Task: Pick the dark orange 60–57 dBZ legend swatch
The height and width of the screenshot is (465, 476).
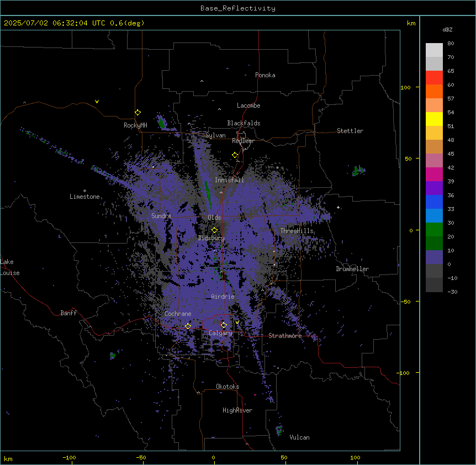Action: [x=434, y=91]
